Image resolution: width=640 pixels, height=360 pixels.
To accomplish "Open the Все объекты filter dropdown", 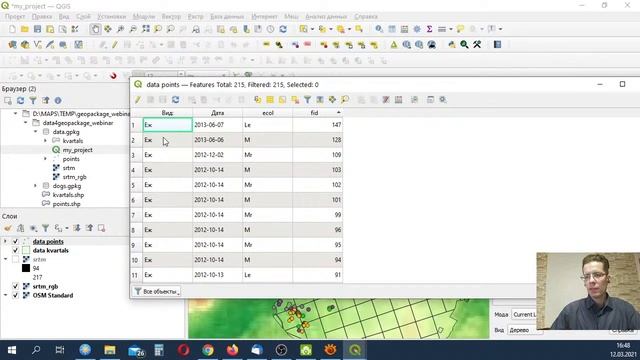I will (x=157, y=291).
